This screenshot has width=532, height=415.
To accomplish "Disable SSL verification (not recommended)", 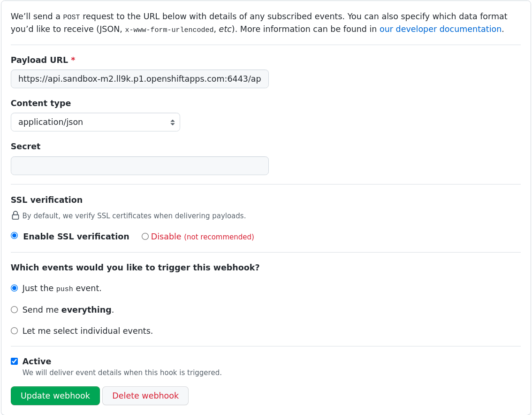I will pos(145,236).
